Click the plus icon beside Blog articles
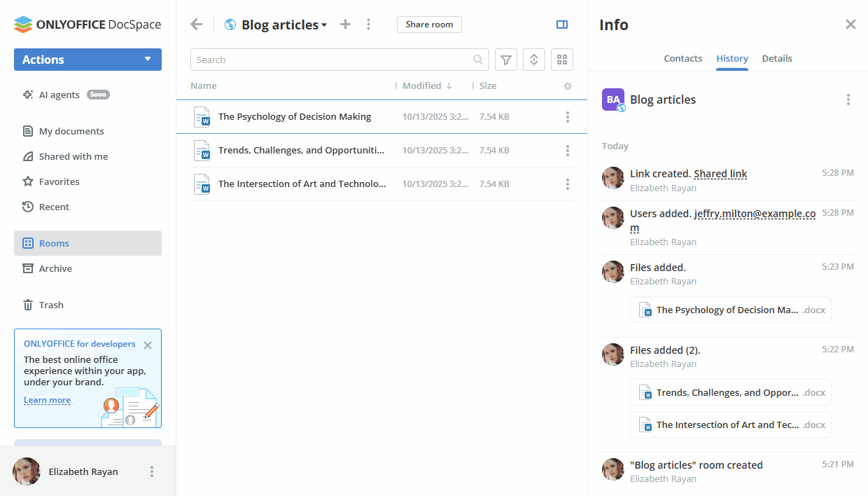868x496 pixels. pos(345,25)
